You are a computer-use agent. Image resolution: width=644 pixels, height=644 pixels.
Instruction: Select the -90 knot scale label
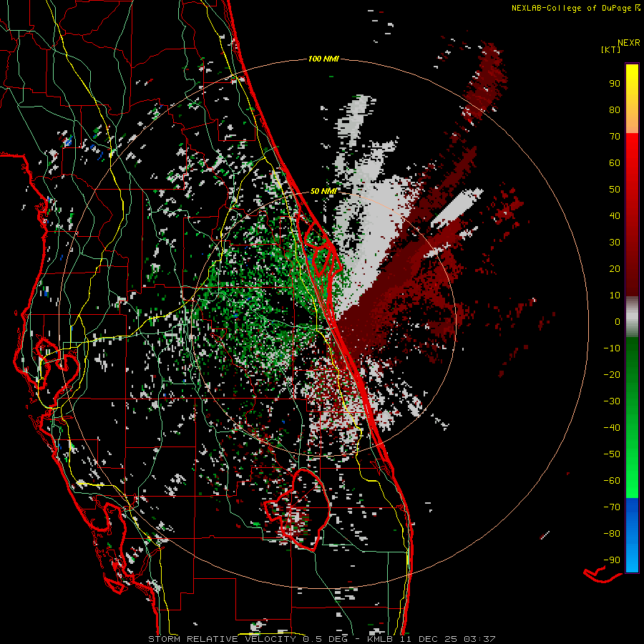(612, 560)
